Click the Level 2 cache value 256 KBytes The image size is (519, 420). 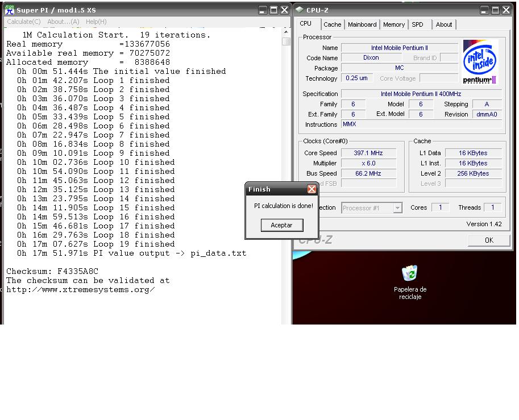pos(473,173)
